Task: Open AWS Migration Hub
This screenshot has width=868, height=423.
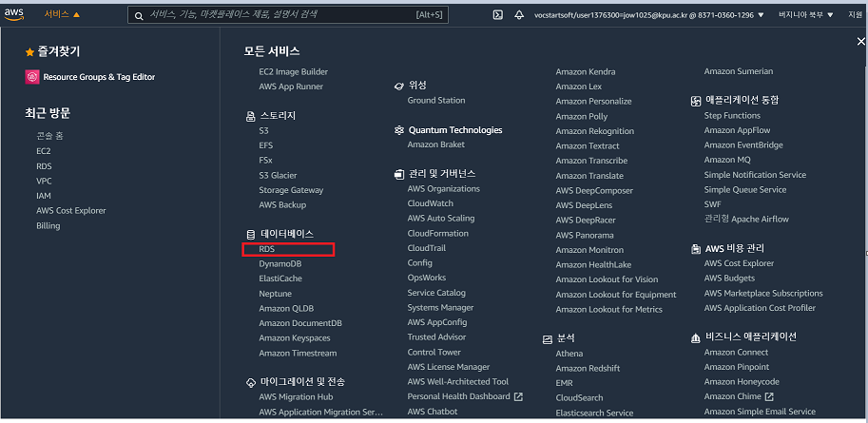Action: (x=296, y=397)
